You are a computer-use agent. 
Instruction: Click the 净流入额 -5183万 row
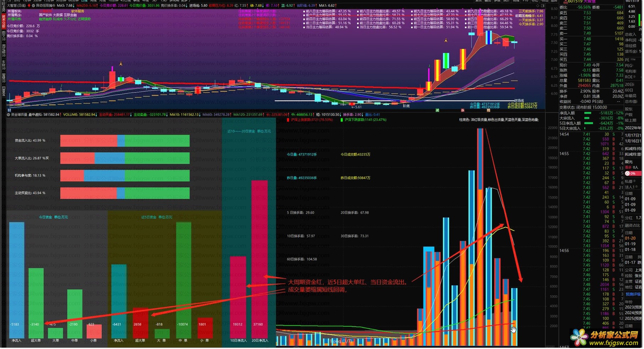591,113
